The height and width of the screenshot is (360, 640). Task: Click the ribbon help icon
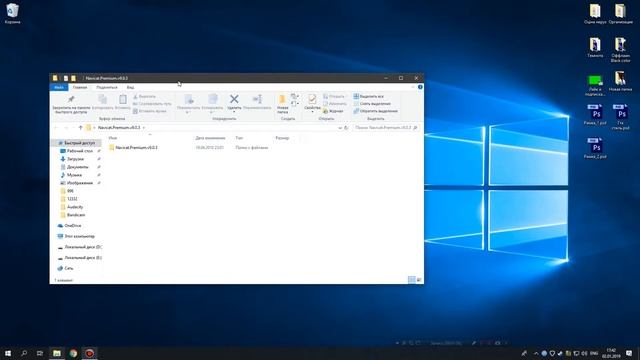pyautogui.click(x=420, y=87)
